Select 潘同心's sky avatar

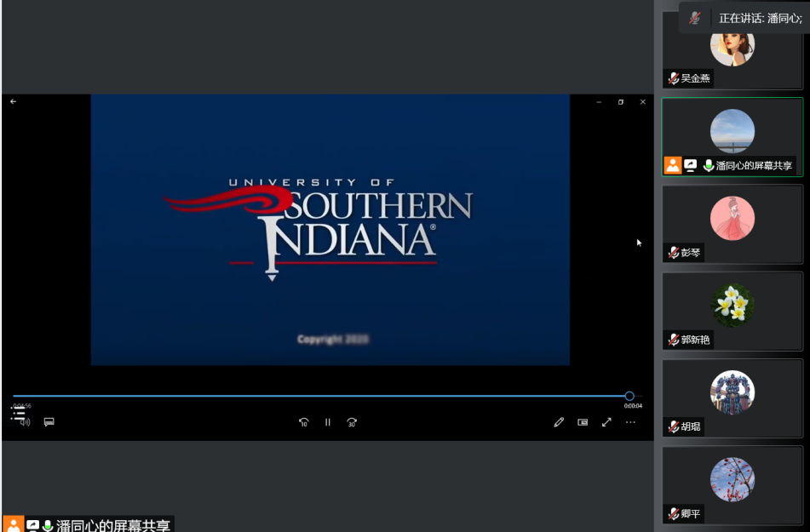click(732, 131)
